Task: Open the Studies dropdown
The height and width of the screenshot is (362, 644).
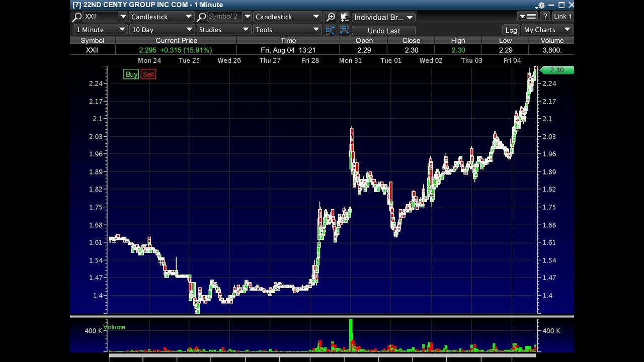Action: 223,30
